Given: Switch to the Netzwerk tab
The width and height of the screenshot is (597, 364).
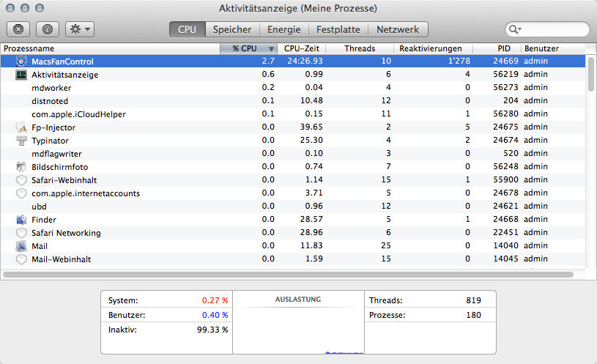Looking at the screenshot, I should [x=398, y=29].
